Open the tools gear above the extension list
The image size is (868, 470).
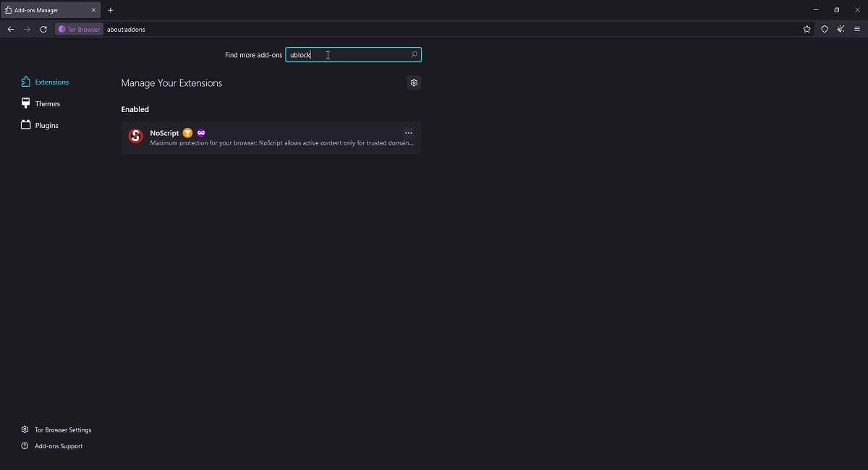(414, 82)
